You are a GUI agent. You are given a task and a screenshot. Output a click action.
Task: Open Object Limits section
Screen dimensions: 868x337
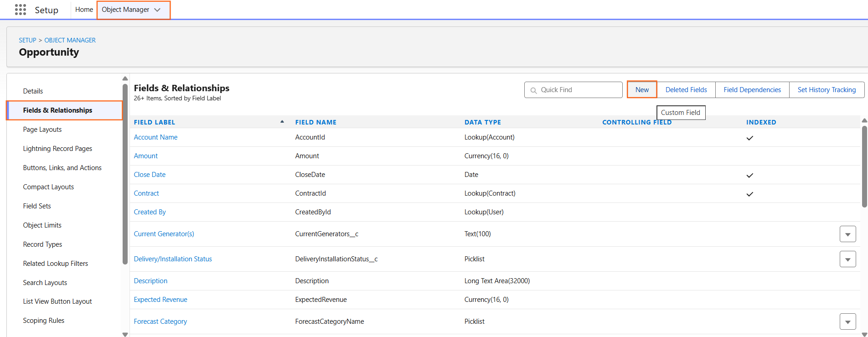tap(42, 225)
